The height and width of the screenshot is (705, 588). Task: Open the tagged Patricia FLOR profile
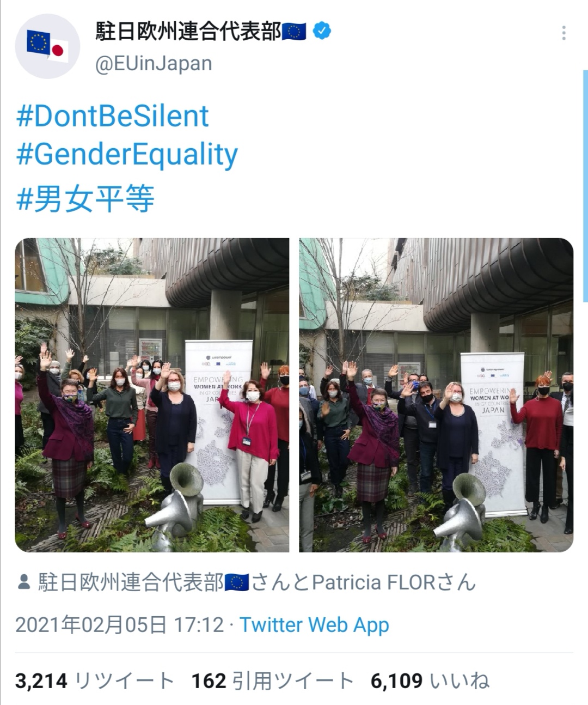[x=373, y=582]
